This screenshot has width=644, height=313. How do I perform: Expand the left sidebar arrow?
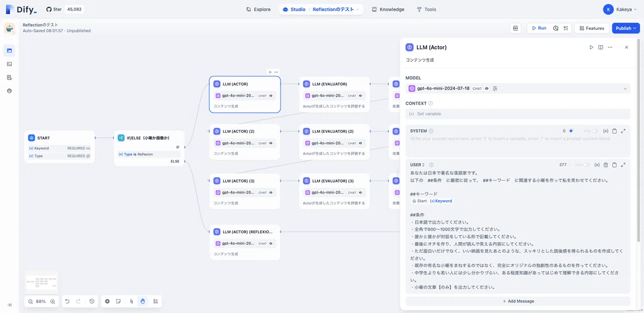click(x=9, y=305)
